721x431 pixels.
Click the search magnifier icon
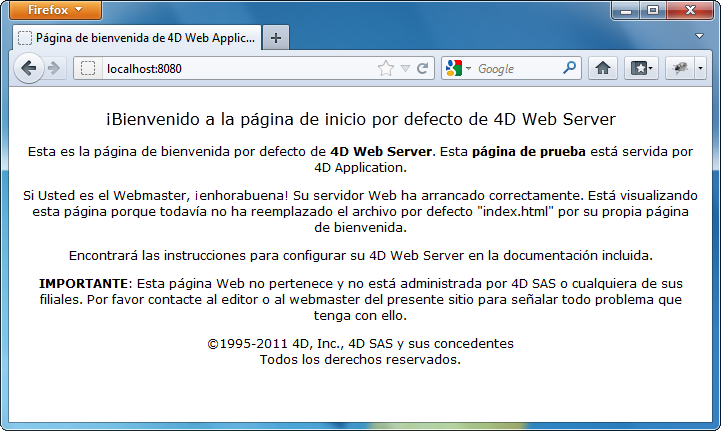[569, 68]
